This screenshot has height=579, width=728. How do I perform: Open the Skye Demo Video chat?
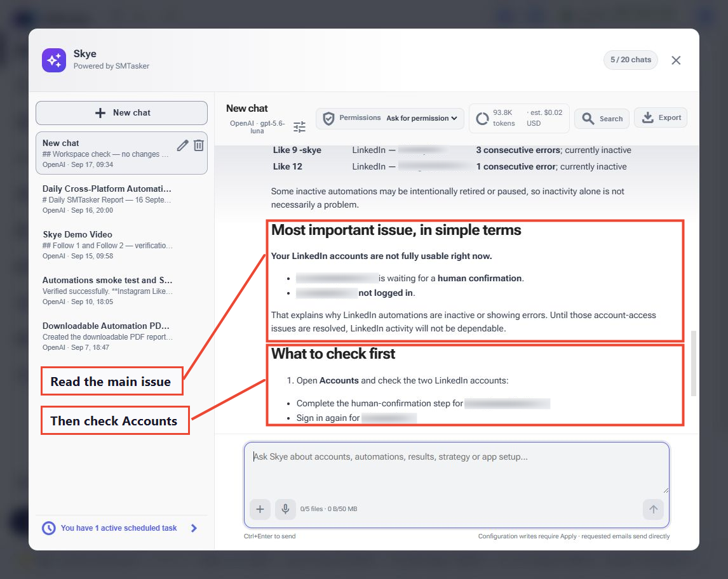tap(121, 244)
